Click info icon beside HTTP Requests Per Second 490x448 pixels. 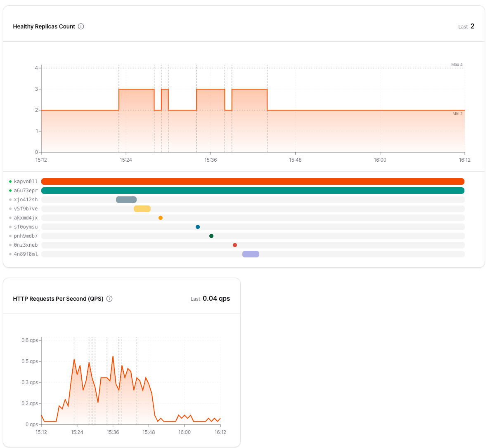click(x=109, y=299)
